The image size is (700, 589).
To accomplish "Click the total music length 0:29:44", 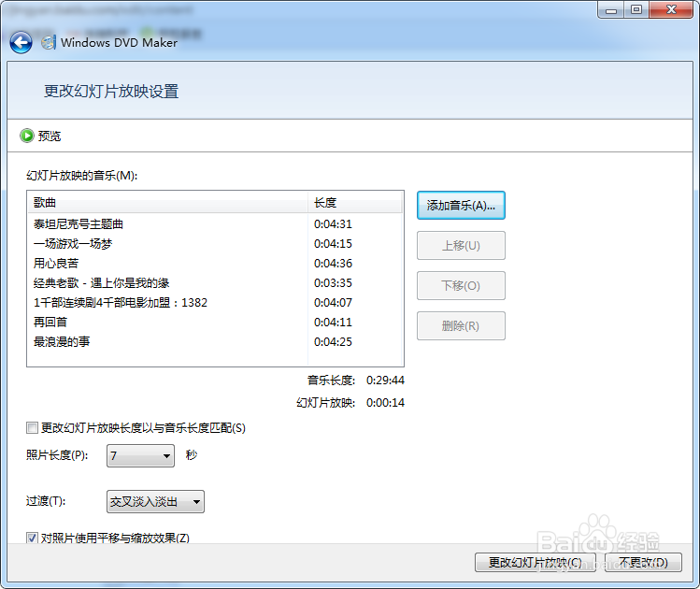I will tap(385, 381).
